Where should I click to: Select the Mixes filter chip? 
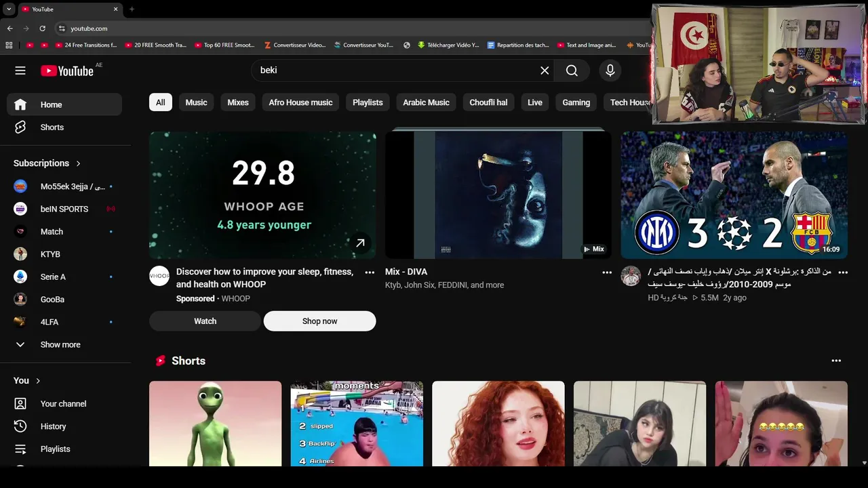[x=238, y=102]
